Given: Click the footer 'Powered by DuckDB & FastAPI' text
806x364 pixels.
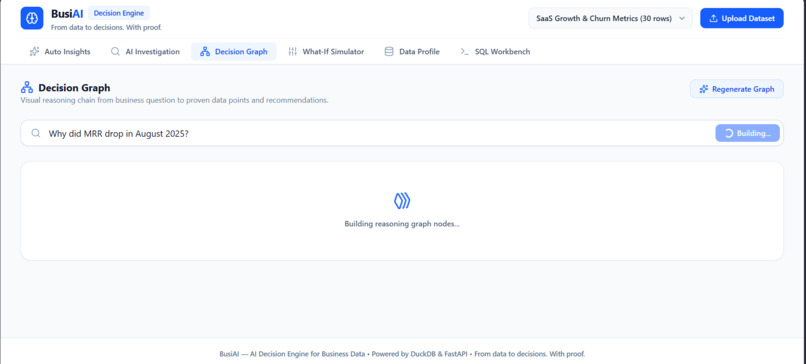Looking at the screenshot, I should [x=420, y=354].
